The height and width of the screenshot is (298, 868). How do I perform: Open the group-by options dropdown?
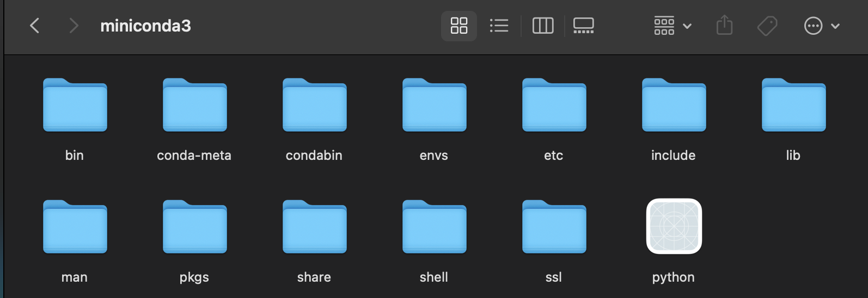point(673,26)
